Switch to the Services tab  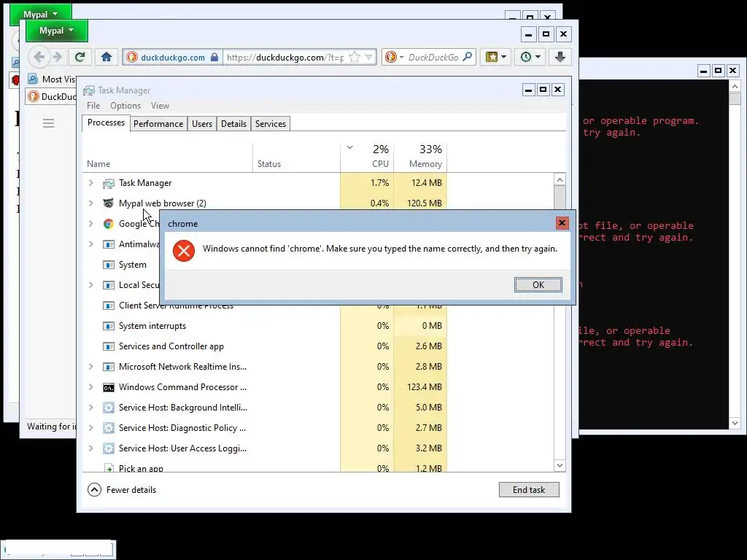[x=270, y=124]
